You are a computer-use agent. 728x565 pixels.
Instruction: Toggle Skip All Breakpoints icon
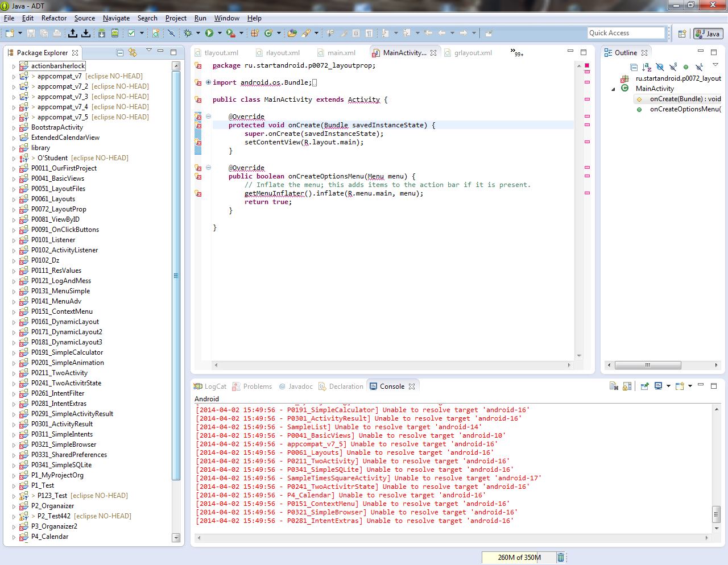pyautogui.click(x=171, y=33)
